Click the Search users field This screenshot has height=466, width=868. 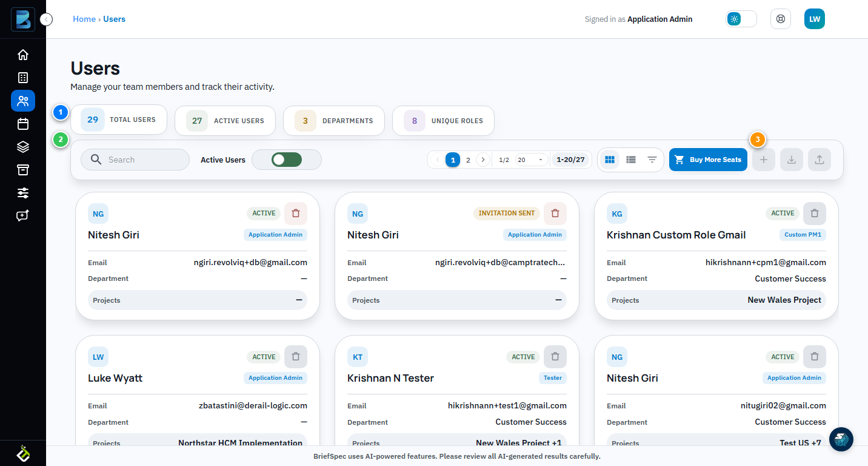pyautogui.click(x=135, y=160)
